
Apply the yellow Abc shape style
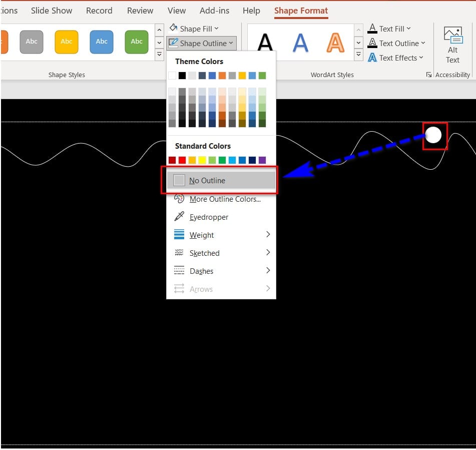pos(67,42)
